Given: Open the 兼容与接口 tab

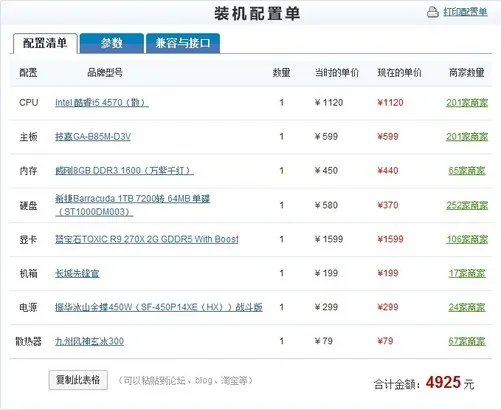Looking at the screenshot, I should pyautogui.click(x=183, y=43).
